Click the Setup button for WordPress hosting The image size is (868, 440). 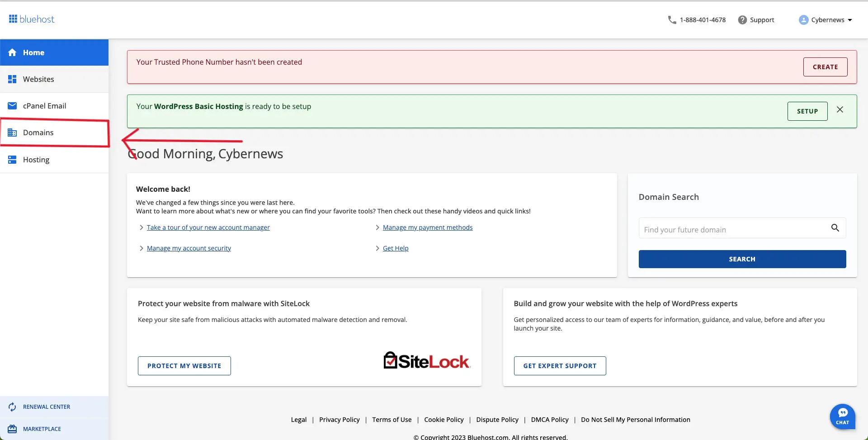tap(807, 111)
